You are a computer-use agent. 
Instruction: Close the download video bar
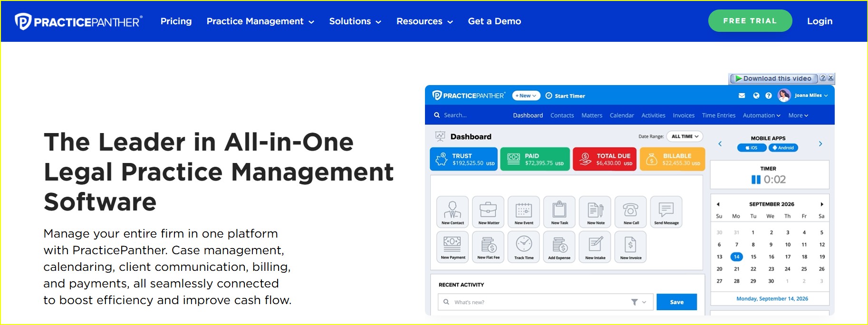click(830, 78)
